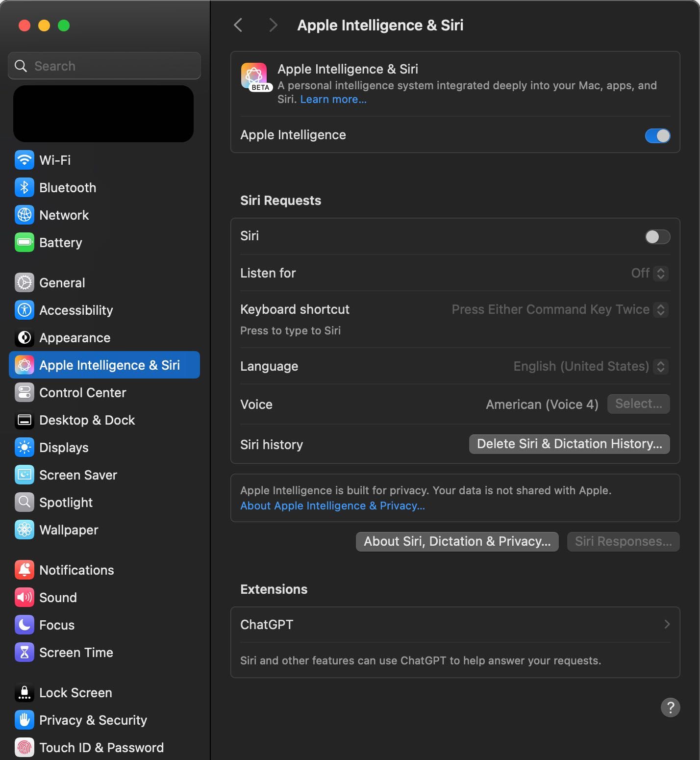Enable the Siri toggle
This screenshot has width=700, height=760.
(x=657, y=237)
